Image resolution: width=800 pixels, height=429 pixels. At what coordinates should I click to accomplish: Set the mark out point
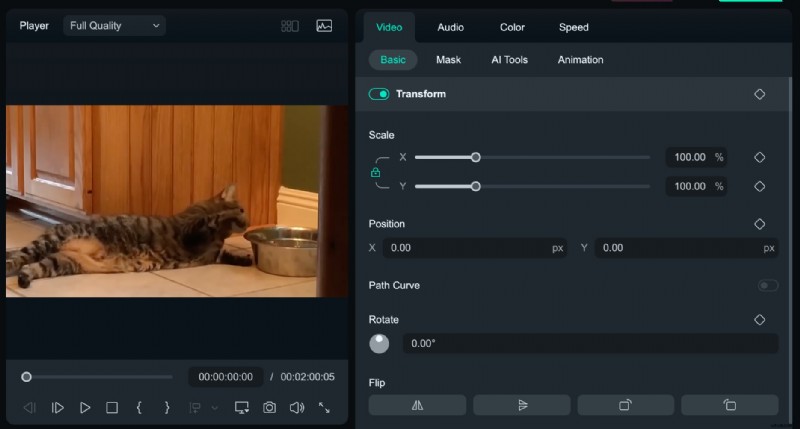pos(166,408)
